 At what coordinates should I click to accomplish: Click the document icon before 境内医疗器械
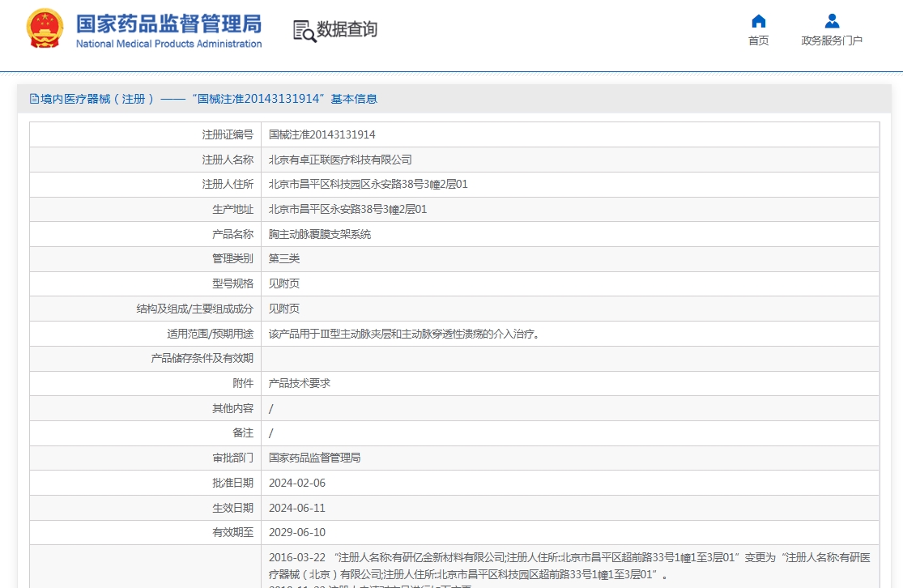click(34, 99)
